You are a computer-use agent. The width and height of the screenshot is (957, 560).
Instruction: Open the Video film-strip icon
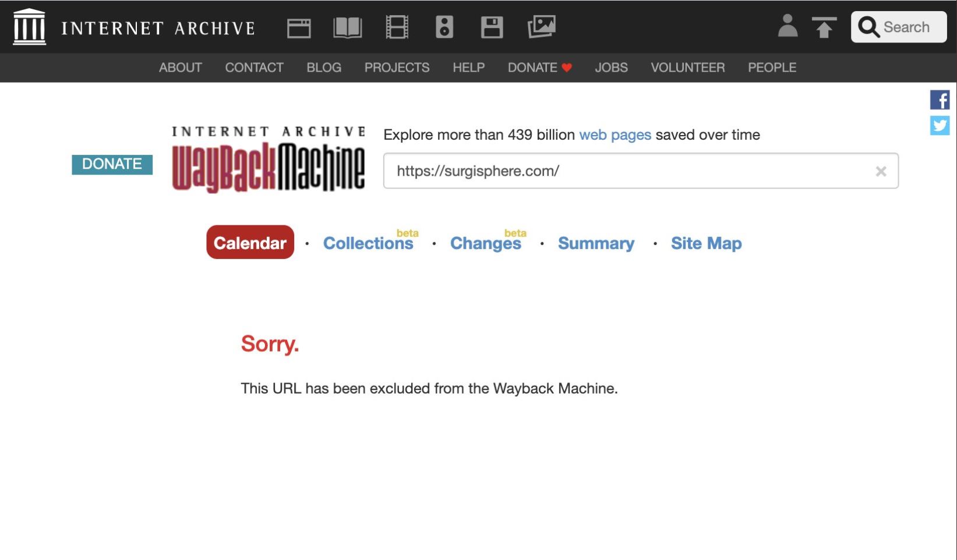tap(397, 27)
